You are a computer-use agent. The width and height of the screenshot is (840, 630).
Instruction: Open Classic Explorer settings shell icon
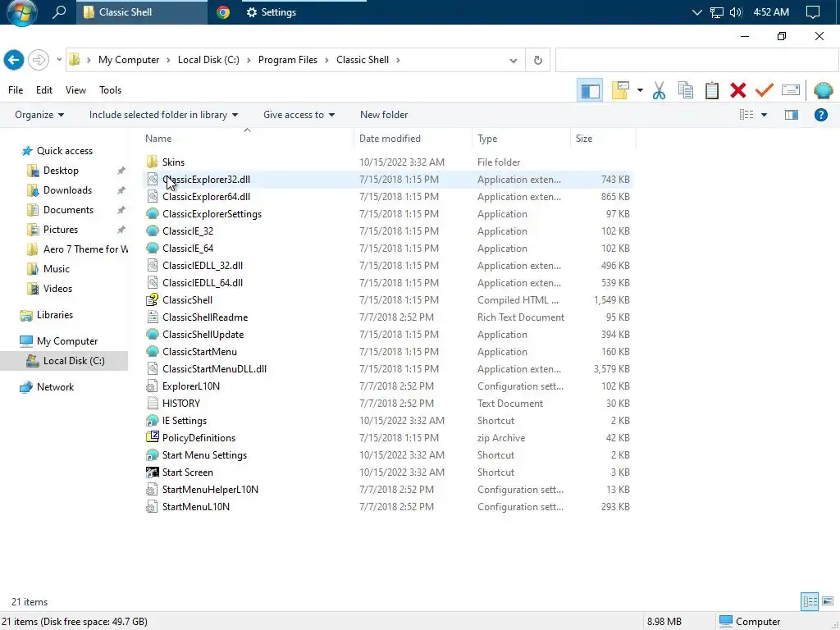coord(823,90)
